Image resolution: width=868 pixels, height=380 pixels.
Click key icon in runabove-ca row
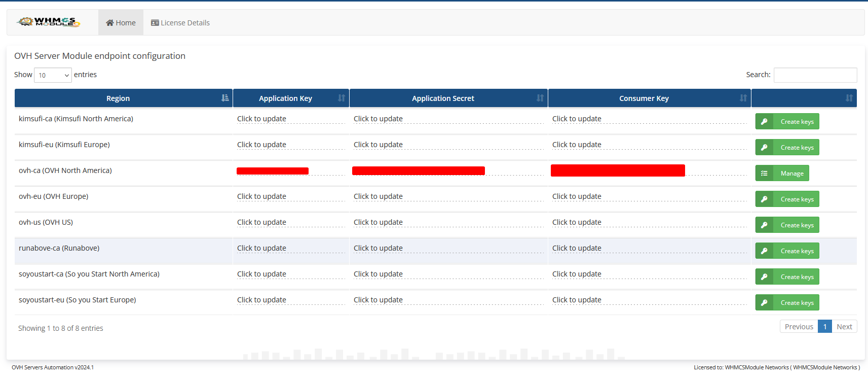point(764,251)
